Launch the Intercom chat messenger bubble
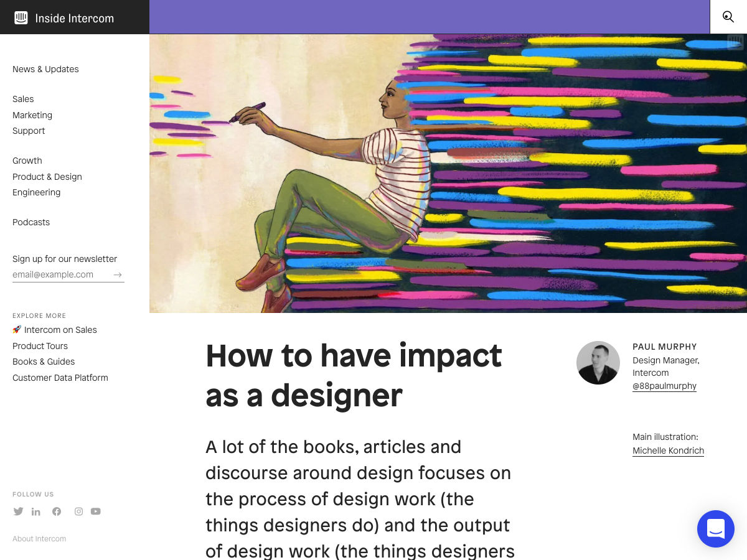This screenshot has height=560, width=747. [716, 529]
